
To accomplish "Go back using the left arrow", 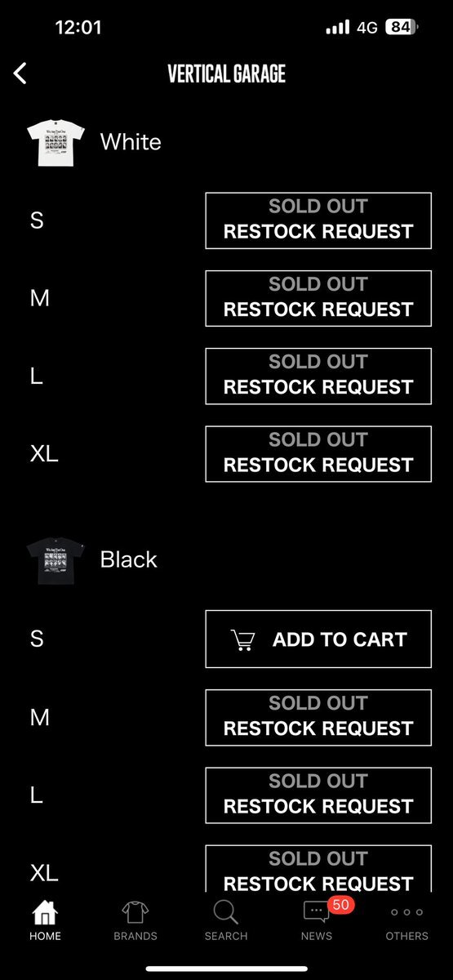I will [20, 73].
